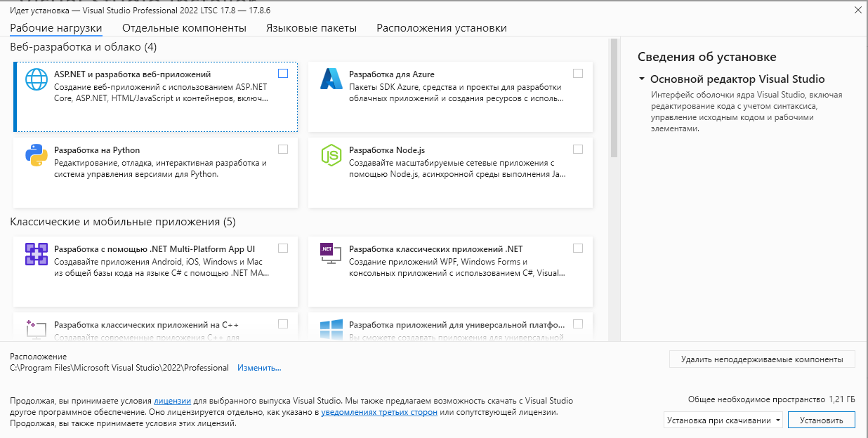Click the Удалить неподдерживаемые компоненты button

(x=762, y=359)
